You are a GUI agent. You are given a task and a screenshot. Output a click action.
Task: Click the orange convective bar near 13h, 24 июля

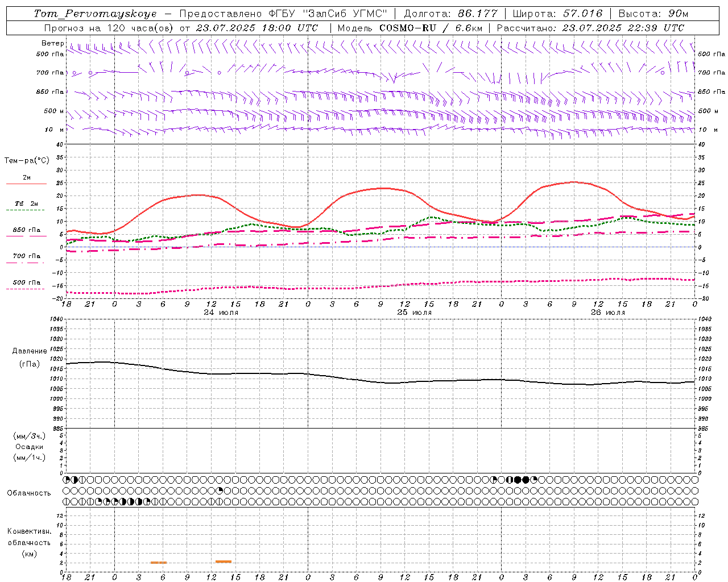pyautogui.click(x=224, y=562)
